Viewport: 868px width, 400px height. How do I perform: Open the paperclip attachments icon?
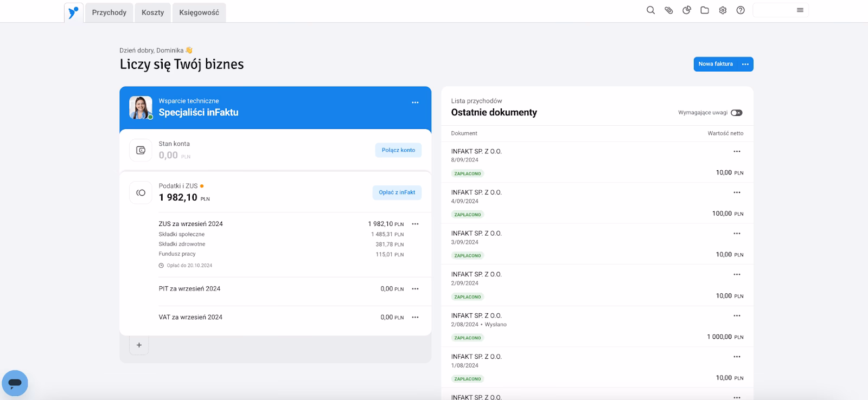pos(669,10)
